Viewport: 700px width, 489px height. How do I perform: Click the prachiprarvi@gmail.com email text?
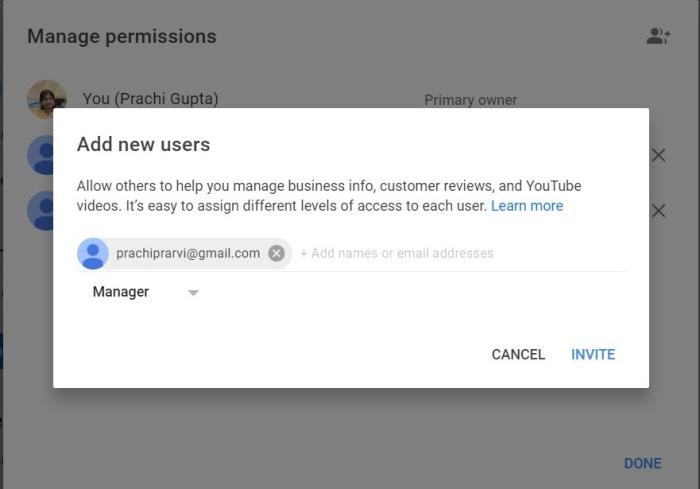point(188,254)
